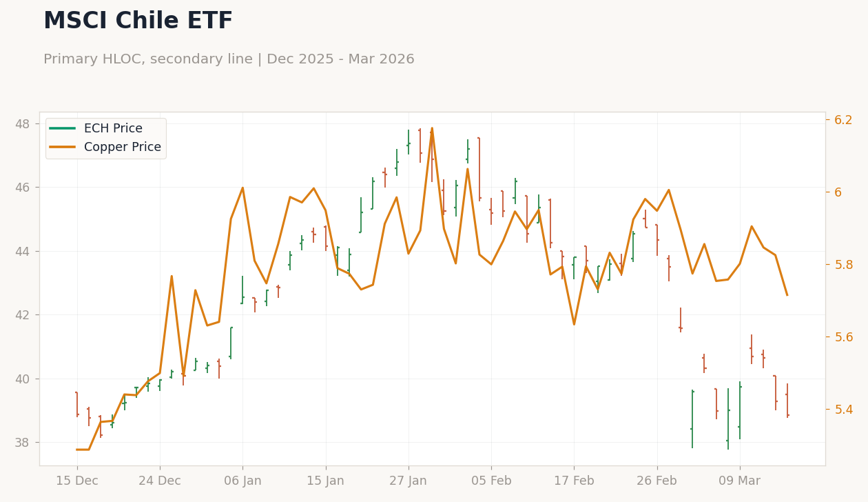868x502 pixels.
Task: Click the 5.4 right axis value
Action: tap(843, 410)
